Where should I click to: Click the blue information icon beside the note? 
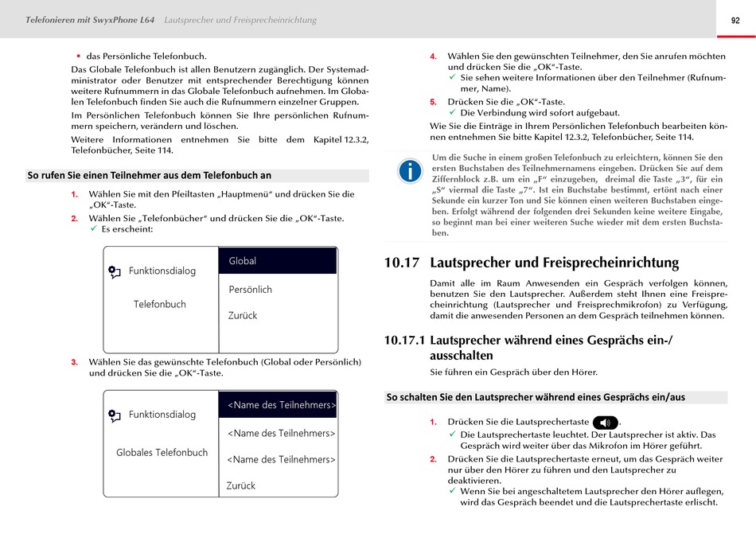(410, 171)
